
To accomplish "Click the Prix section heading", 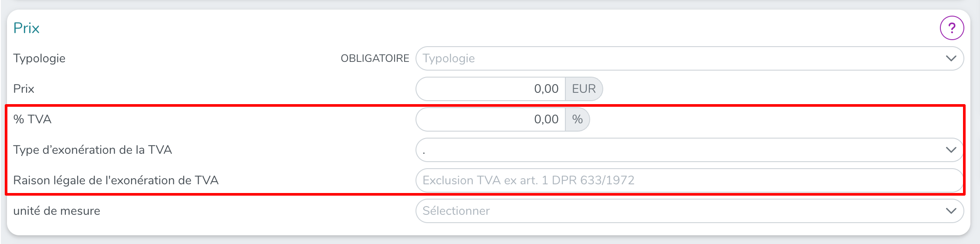I will click(x=26, y=28).
